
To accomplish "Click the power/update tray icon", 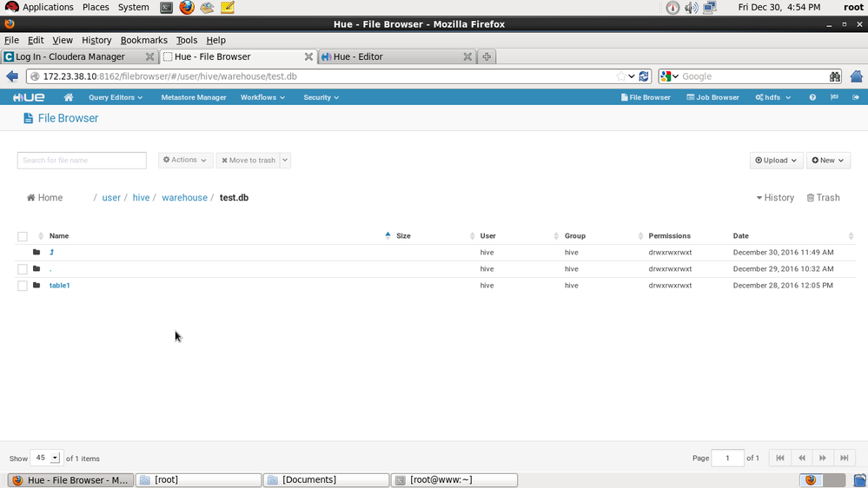I will pyautogui.click(x=673, y=7).
